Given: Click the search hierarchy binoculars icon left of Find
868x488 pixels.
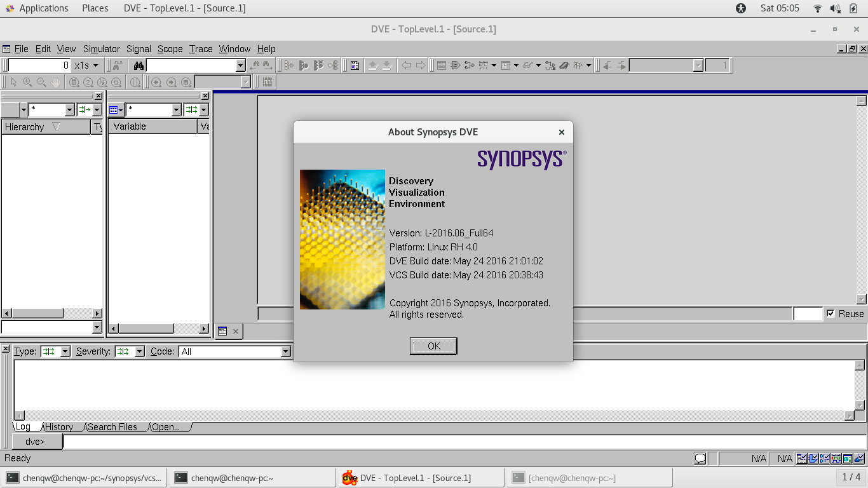Looking at the screenshot, I should [x=116, y=65].
